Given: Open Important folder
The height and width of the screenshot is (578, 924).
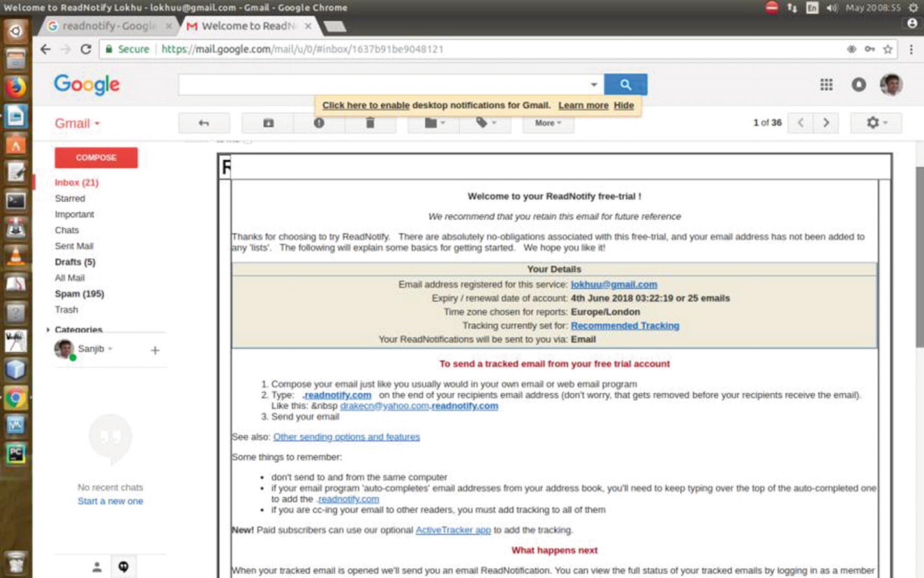Looking at the screenshot, I should click(75, 215).
